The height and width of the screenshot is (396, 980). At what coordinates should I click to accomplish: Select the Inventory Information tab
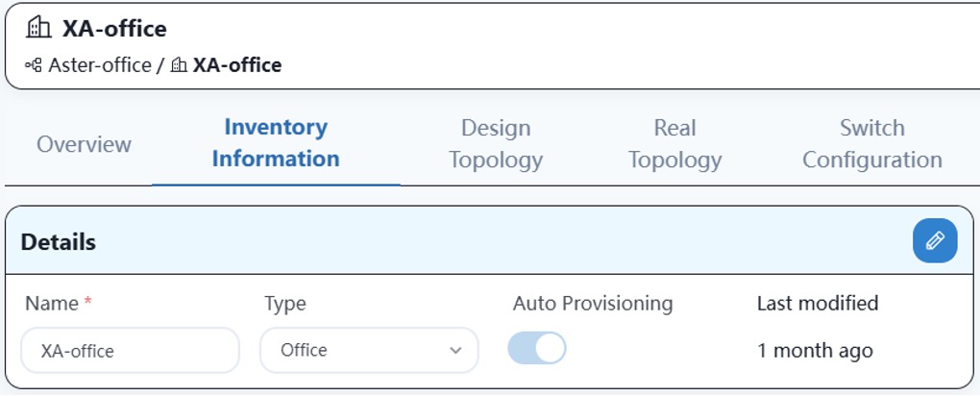tap(276, 143)
